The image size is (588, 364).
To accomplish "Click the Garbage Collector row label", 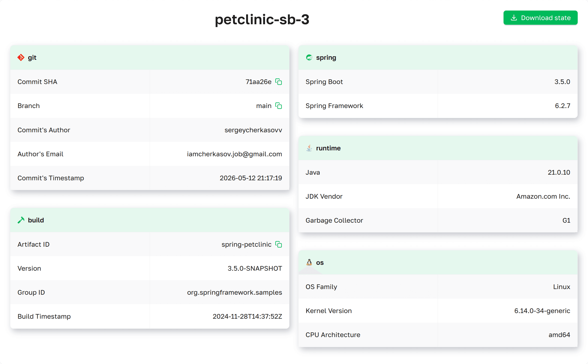I will [x=334, y=221].
